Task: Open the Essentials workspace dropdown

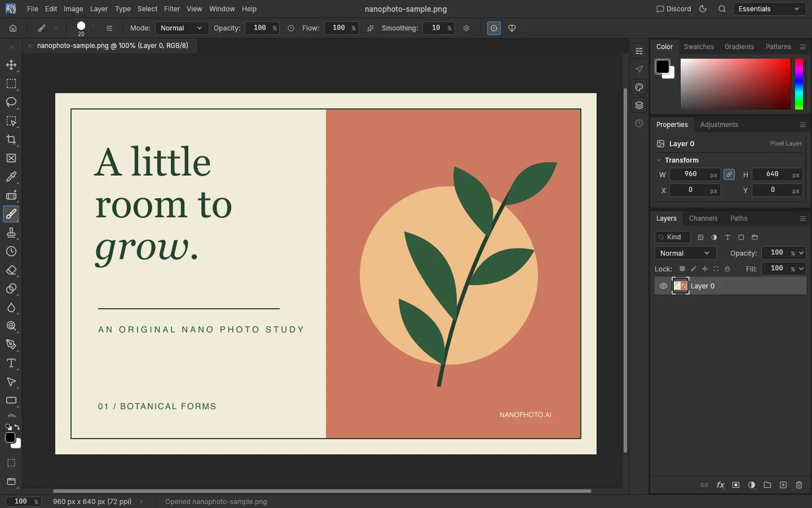Action: (x=769, y=9)
